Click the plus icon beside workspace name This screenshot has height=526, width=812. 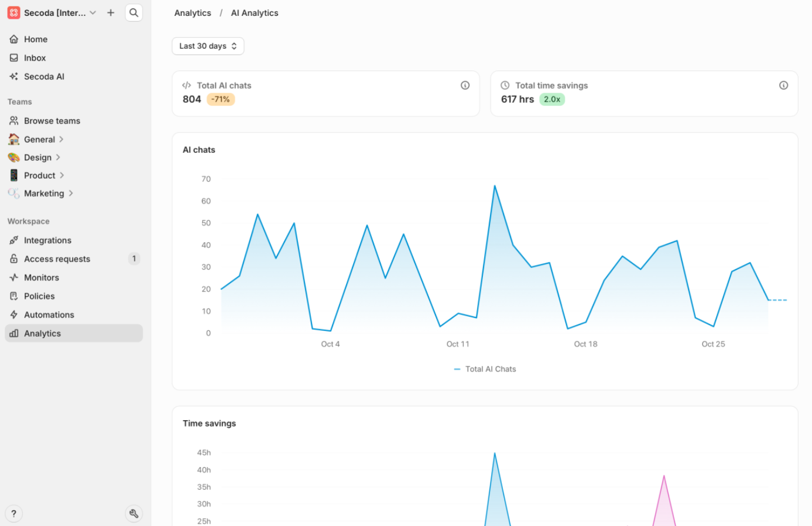click(x=110, y=12)
